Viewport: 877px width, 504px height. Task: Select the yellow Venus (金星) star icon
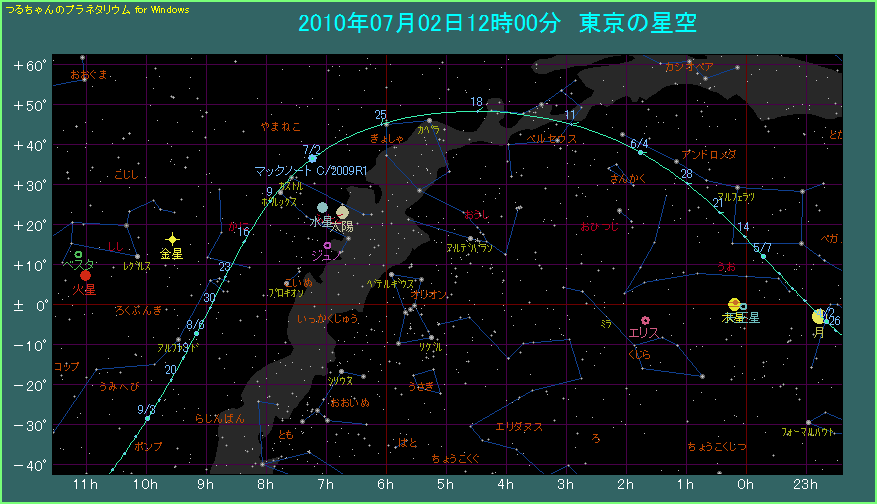point(172,239)
